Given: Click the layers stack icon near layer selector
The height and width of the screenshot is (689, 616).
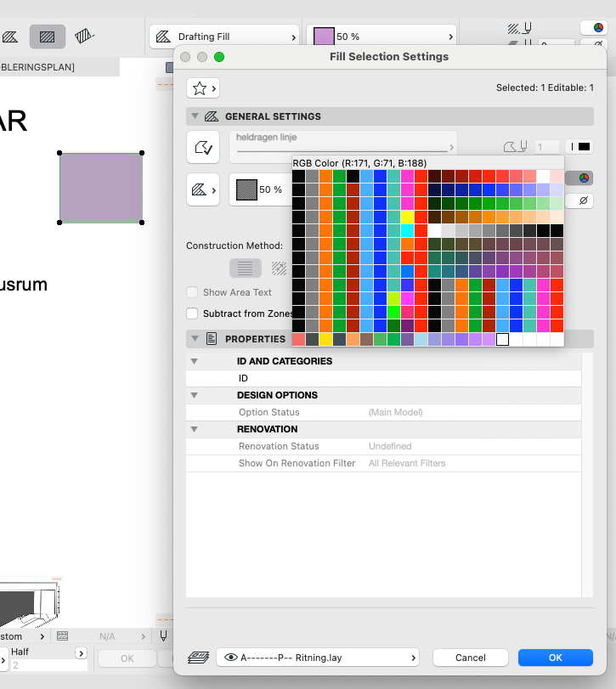Looking at the screenshot, I should pyautogui.click(x=198, y=658).
